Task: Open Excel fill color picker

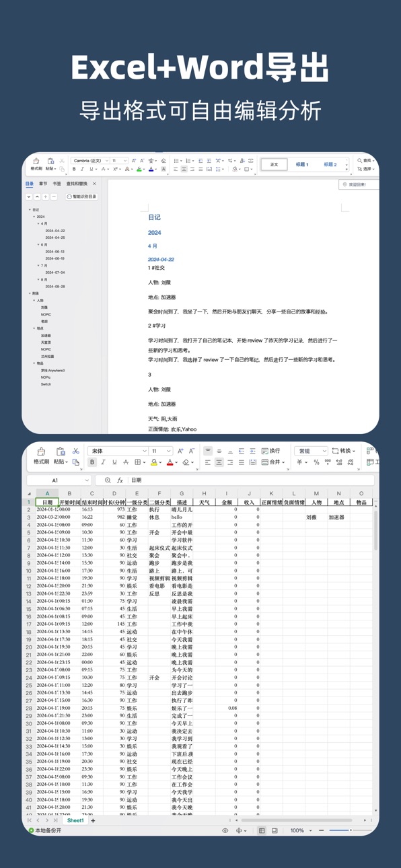Action: [161, 462]
